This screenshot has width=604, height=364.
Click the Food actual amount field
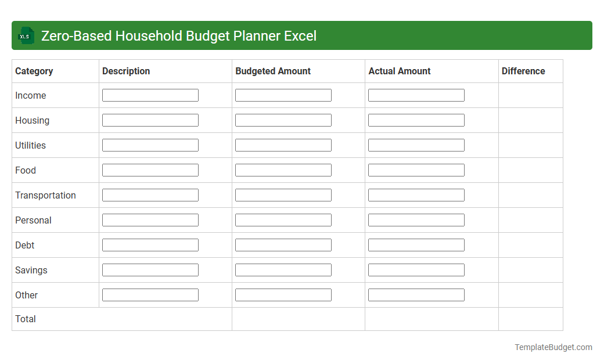click(x=416, y=170)
